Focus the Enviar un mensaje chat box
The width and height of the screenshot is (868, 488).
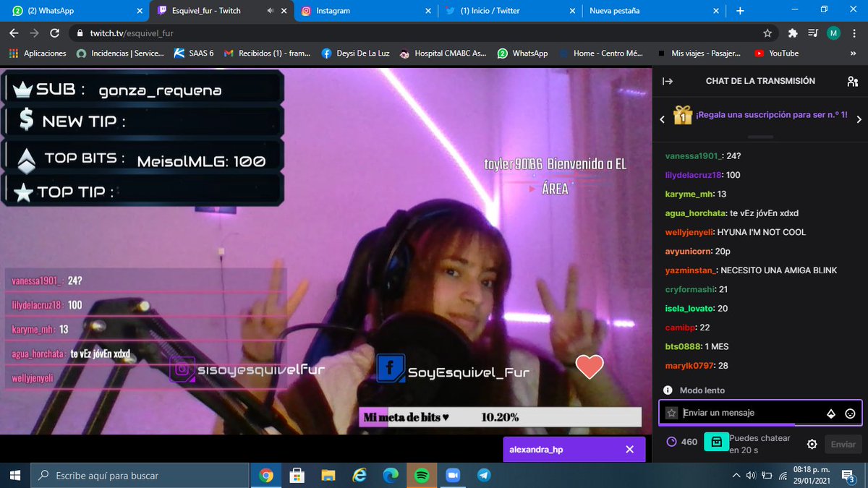pyautogui.click(x=760, y=413)
